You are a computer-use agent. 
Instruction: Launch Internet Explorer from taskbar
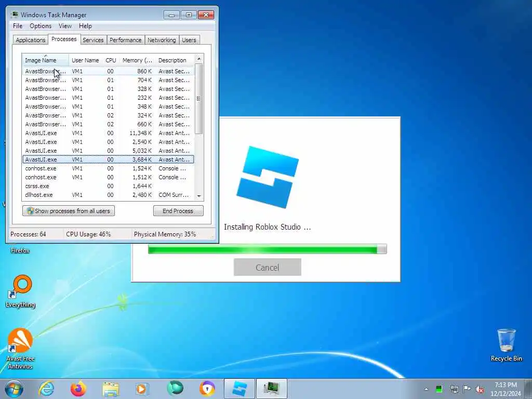click(46, 389)
